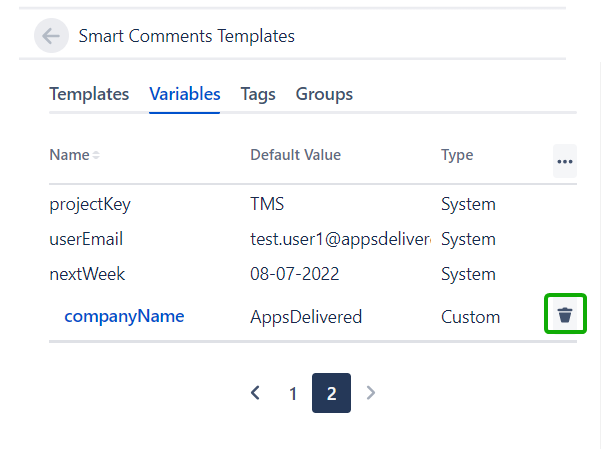Screen dimensions: 601x449
Task: Click the 08-07-2022 default value cell
Action: (x=297, y=274)
